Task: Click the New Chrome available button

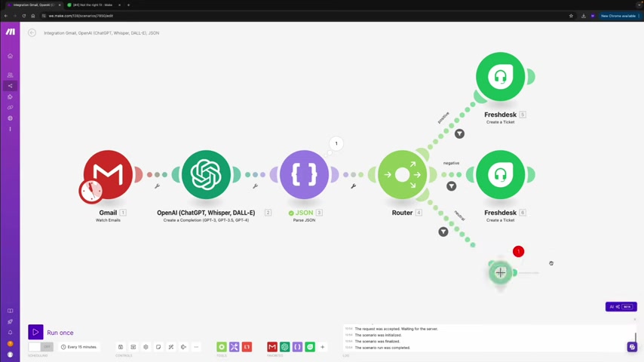Action: tap(618, 16)
